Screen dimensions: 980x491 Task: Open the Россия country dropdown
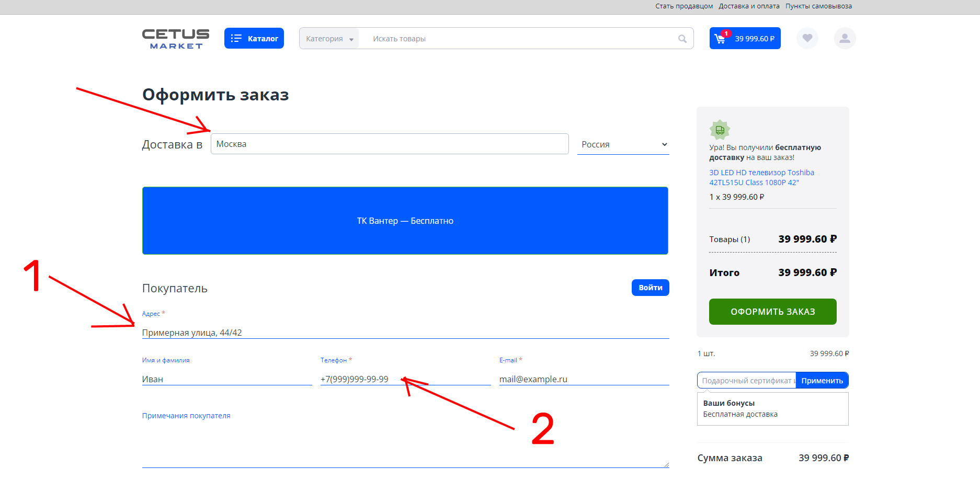pyautogui.click(x=623, y=144)
